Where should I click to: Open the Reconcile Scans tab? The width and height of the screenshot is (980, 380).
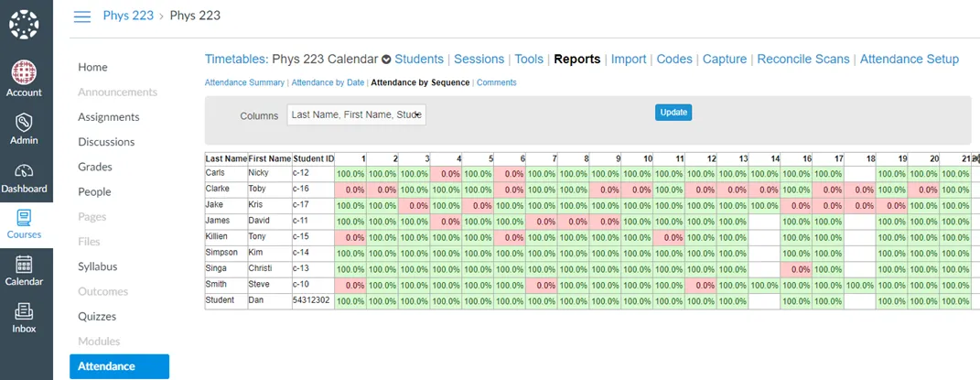(x=803, y=59)
